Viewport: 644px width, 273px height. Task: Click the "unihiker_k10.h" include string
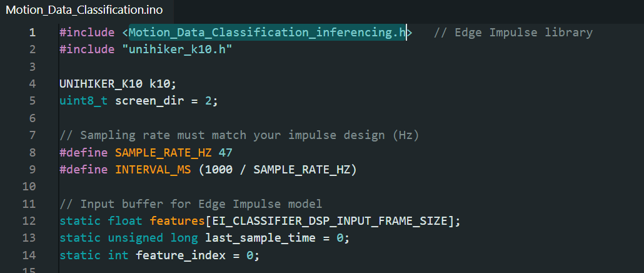[178, 49]
